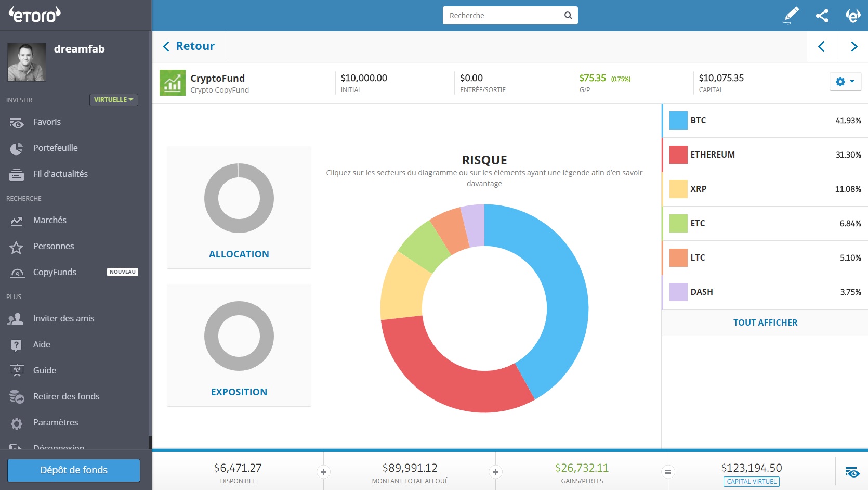Screen dimensions: 868x490
Task: Open Paramètres gear in sidebar
Action: 55,422
